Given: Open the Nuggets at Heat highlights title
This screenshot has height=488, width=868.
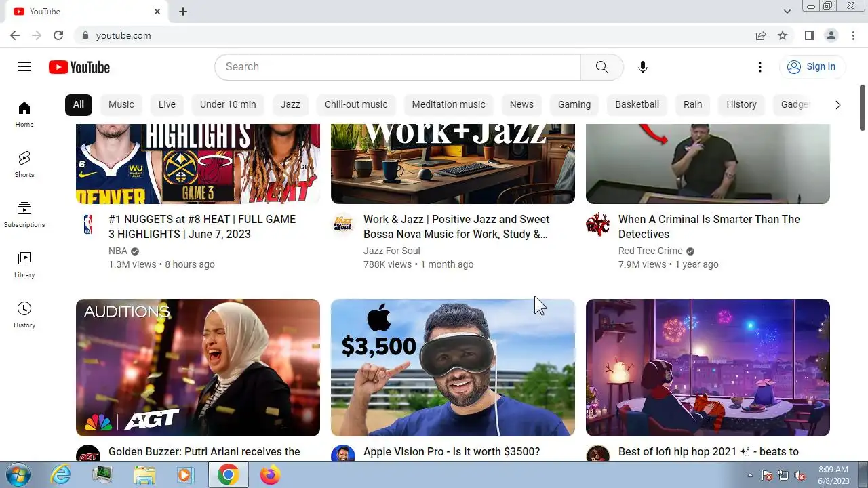Looking at the screenshot, I should [202, 226].
